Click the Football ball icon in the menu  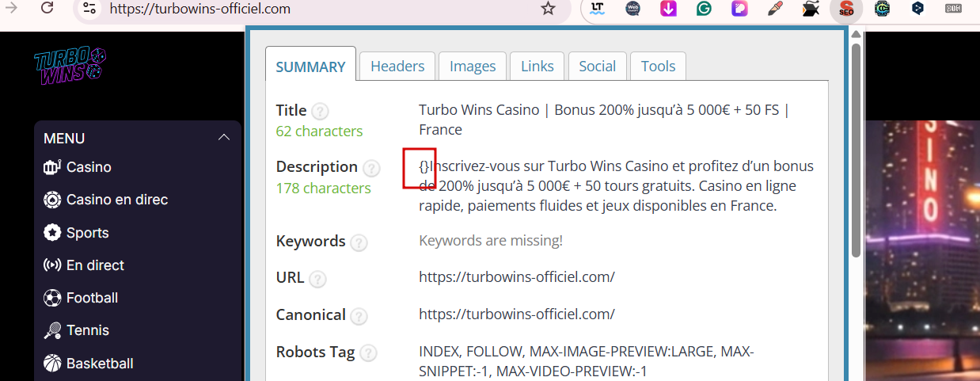52,298
